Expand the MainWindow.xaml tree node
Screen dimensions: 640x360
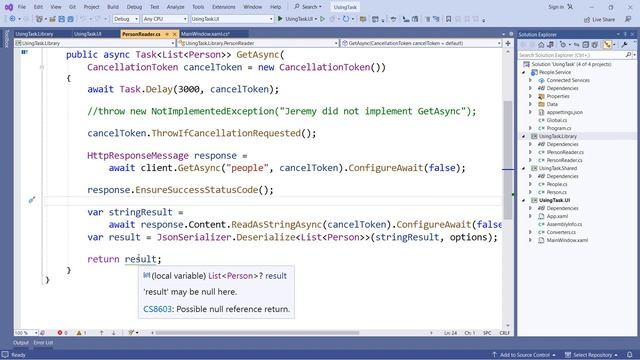point(531,240)
